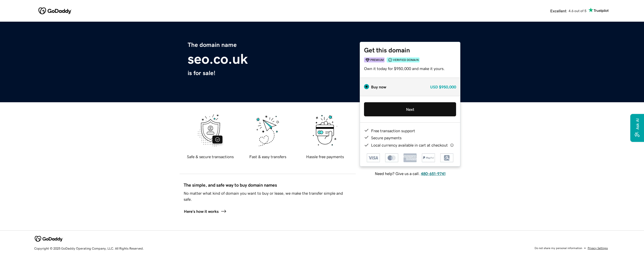Click the Trustpilot star icon
This screenshot has width=644, height=272.
pyautogui.click(x=590, y=10)
